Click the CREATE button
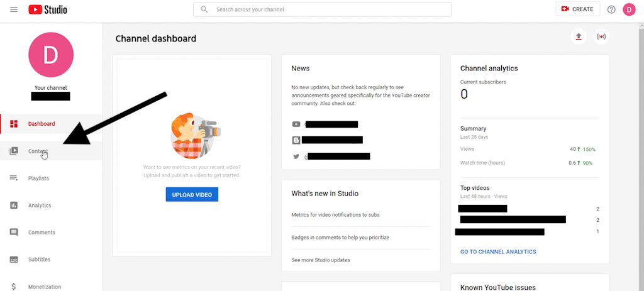Image resolution: width=644 pixels, height=291 pixels. (578, 9)
